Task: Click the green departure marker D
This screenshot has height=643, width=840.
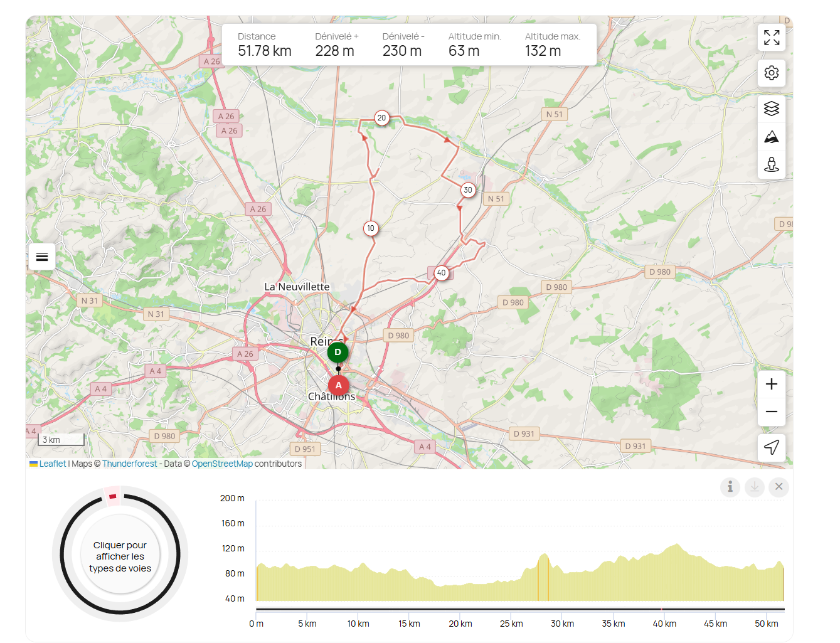Action: coord(338,352)
